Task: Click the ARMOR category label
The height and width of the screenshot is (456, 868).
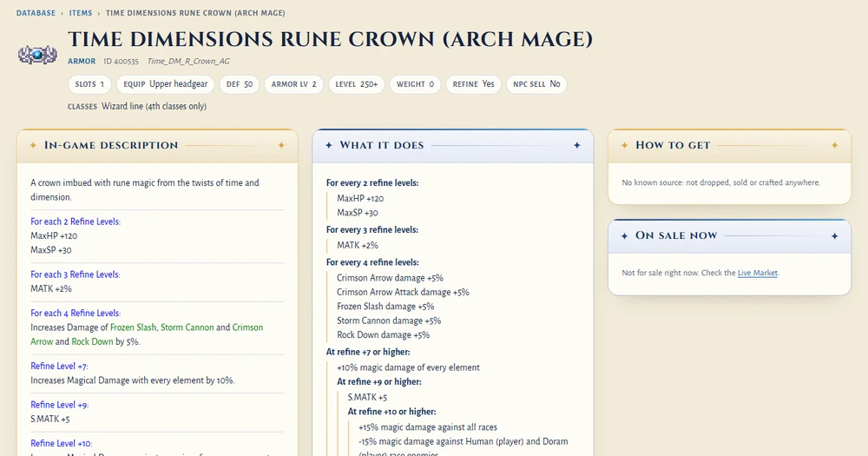Action: 82,61
